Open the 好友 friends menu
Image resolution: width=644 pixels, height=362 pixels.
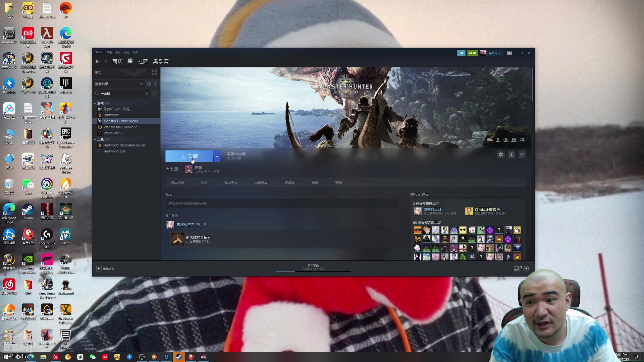[118, 53]
